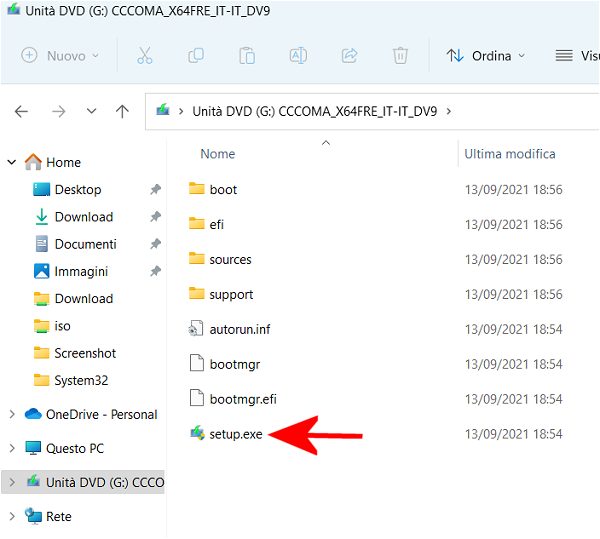Viewport: 600px width, 539px height.
Task: Sort by Ultima modifica column header
Action: [510, 154]
